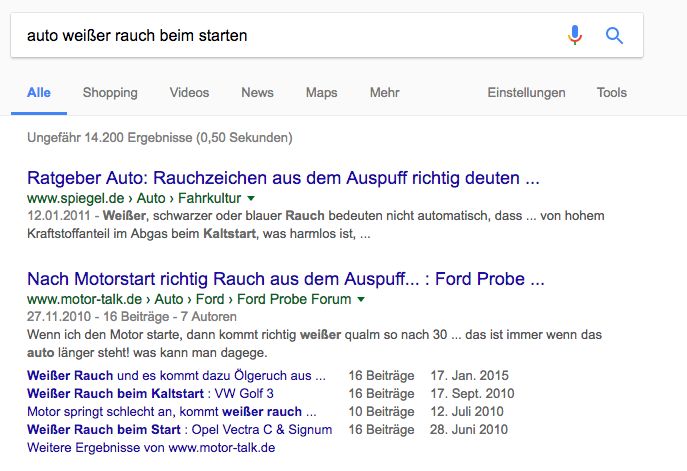Click the microphone voice search icon
The height and width of the screenshot is (471, 687).
click(x=575, y=35)
